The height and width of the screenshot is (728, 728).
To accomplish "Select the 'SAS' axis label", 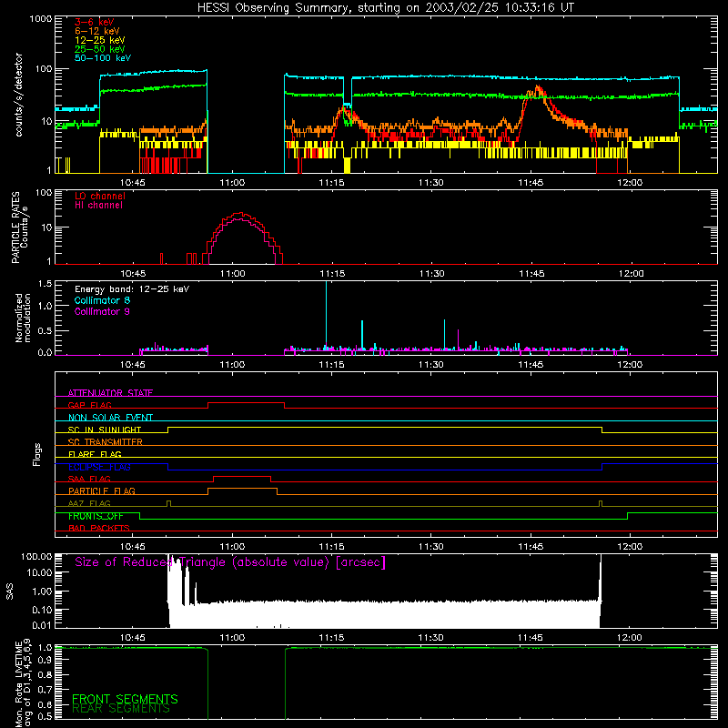I will point(10,591).
